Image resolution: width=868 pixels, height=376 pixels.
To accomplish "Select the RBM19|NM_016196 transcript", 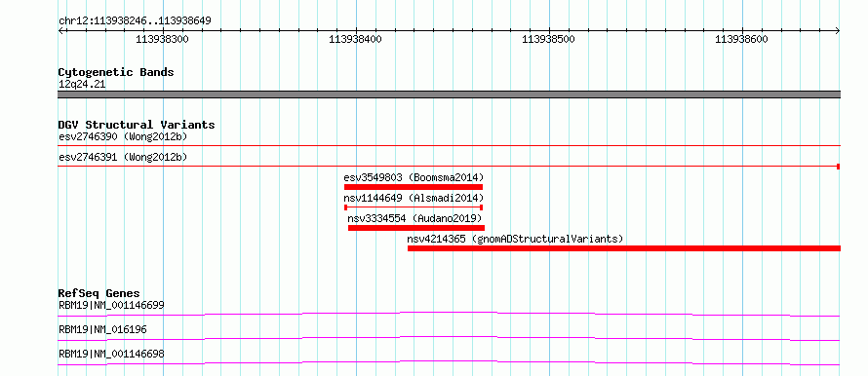I will 449,338.
